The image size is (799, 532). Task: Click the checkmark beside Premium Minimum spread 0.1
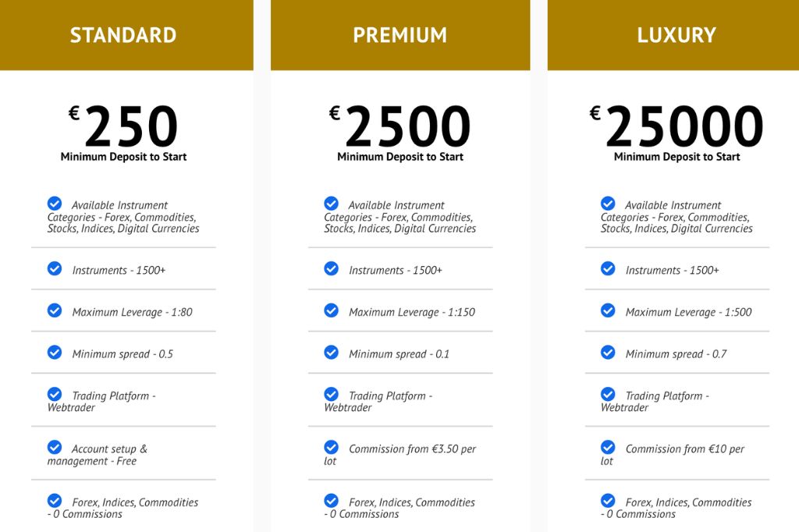(x=331, y=352)
